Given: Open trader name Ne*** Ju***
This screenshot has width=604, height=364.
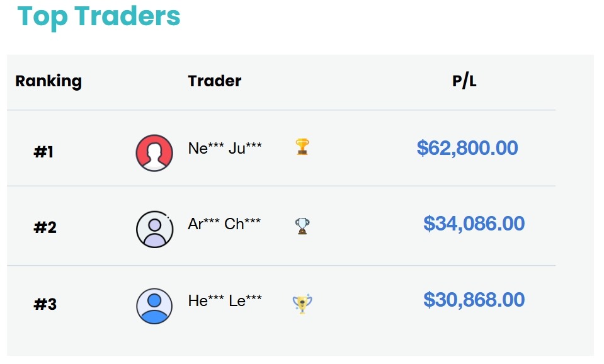Looking at the screenshot, I should click(225, 148).
